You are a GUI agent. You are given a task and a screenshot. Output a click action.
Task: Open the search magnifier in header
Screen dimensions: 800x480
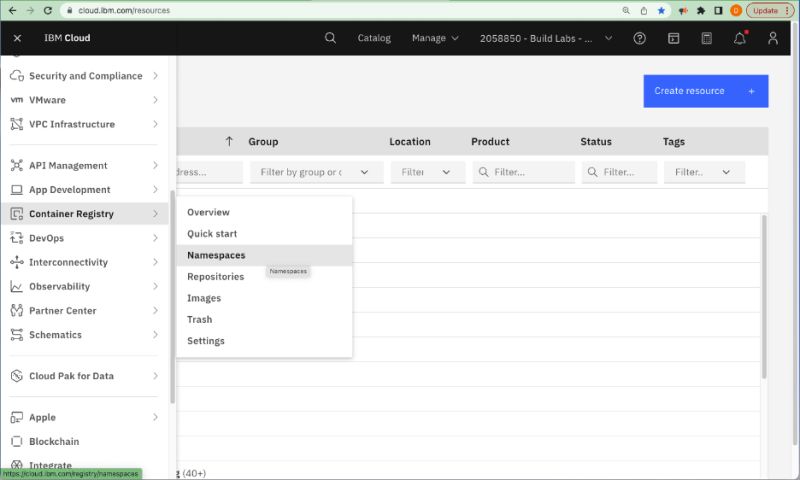330,38
